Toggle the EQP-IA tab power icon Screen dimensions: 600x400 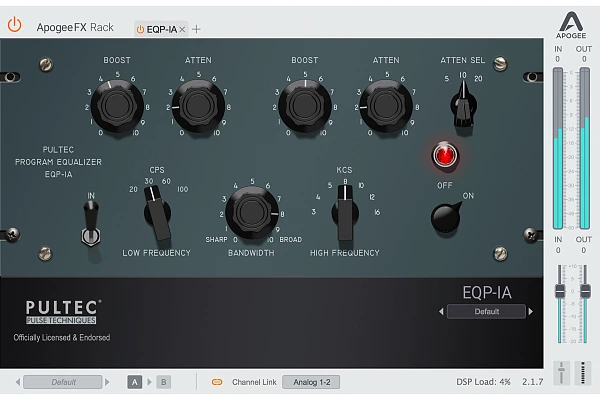tap(140, 29)
